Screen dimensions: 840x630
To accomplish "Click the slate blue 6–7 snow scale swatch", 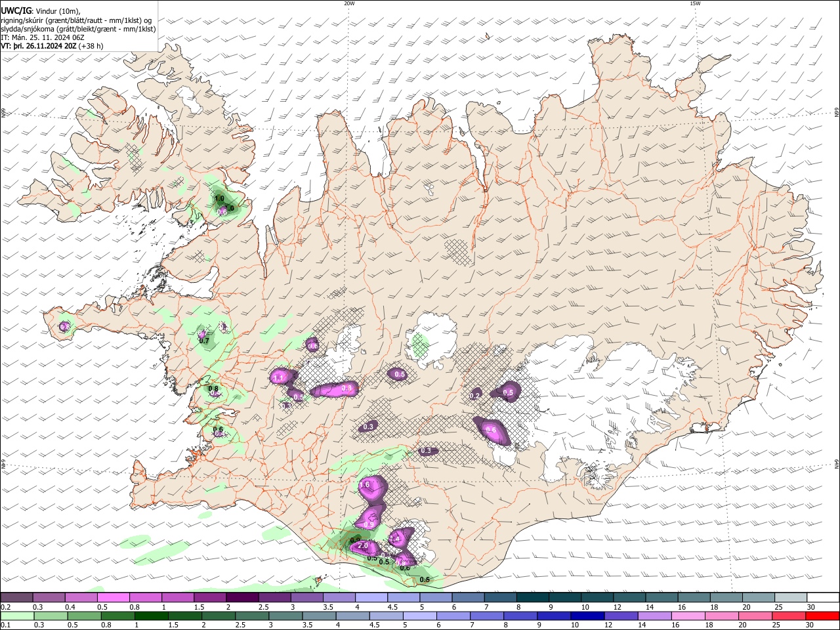I will point(468,597).
